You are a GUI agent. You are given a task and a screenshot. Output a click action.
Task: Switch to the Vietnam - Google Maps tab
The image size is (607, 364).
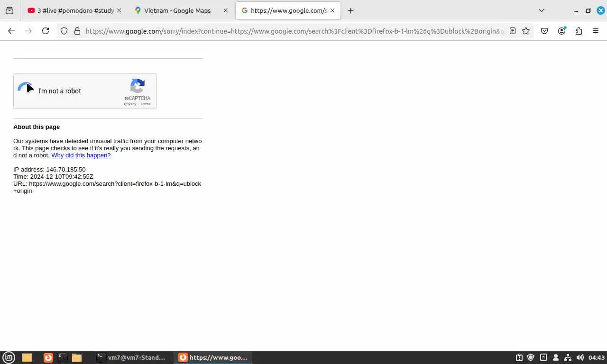coord(181,10)
